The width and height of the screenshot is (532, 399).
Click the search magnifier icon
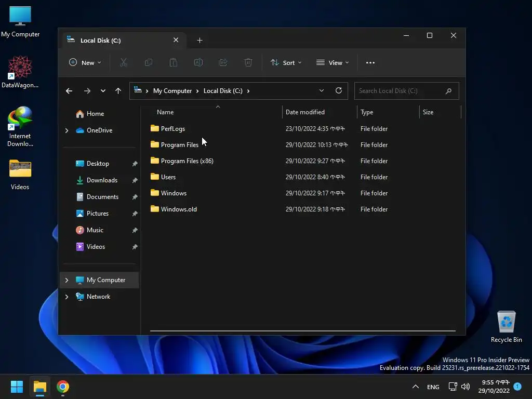coord(448,91)
